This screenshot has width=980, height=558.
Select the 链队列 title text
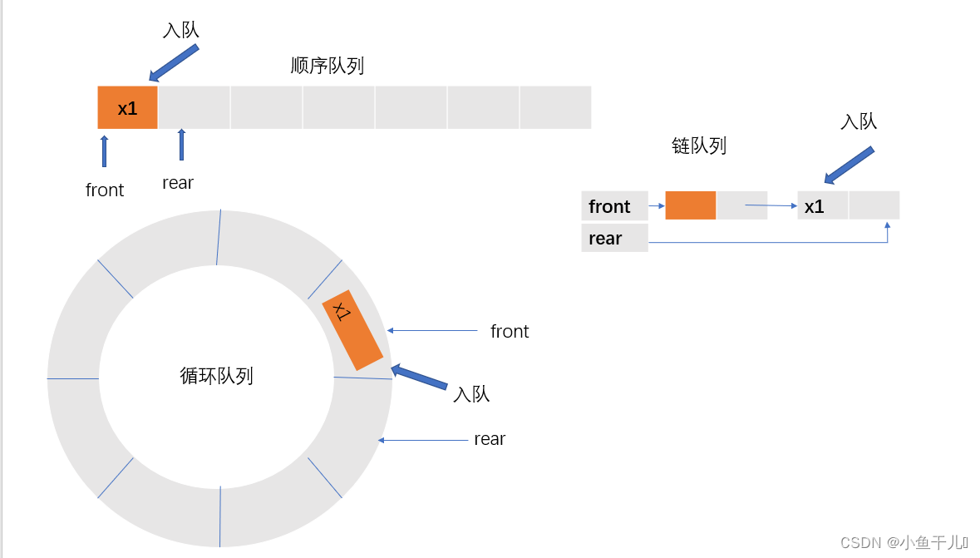pos(698,146)
